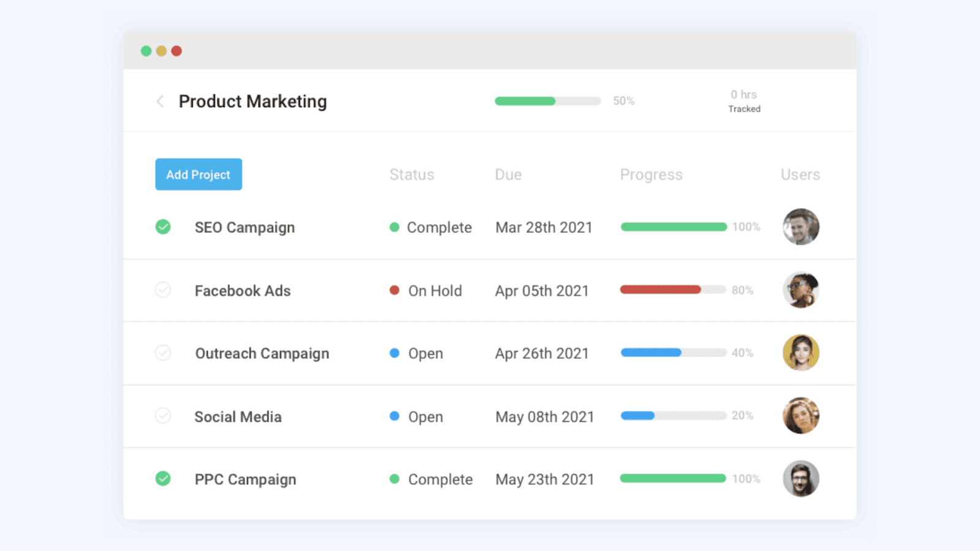Go back using the chevron beside Product Marketing
Image resolution: width=980 pixels, height=551 pixels.
coord(160,101)
